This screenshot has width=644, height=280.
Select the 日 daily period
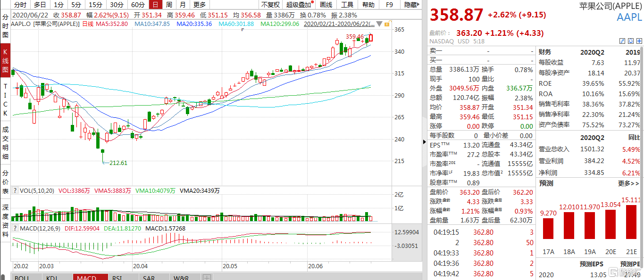(x=155, y=5)
